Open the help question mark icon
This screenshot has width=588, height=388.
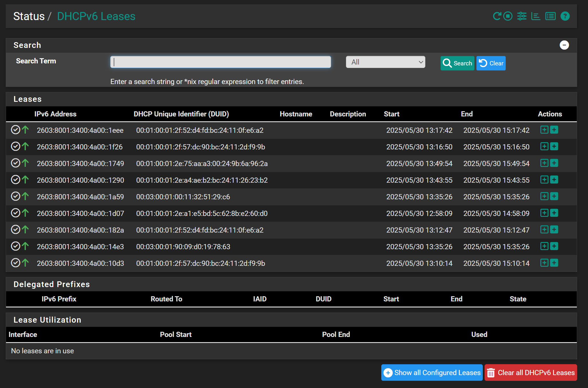(x=565, y=16)
